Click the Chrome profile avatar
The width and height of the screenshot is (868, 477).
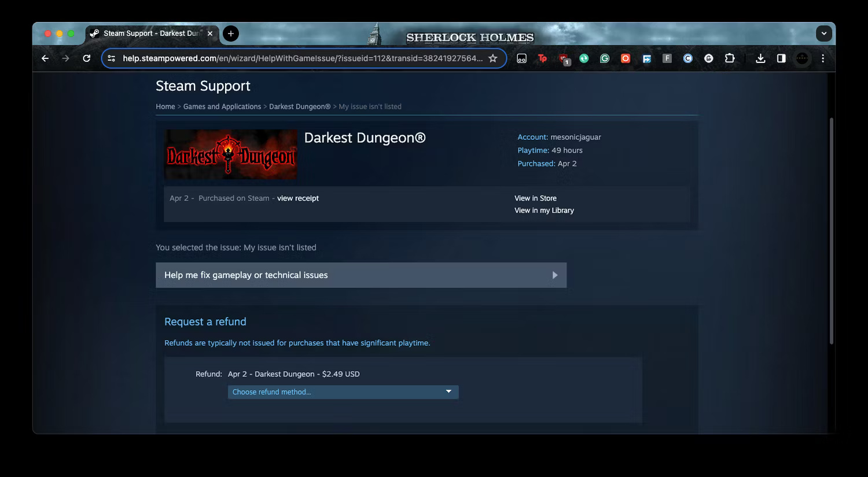(x=801, y=58)
